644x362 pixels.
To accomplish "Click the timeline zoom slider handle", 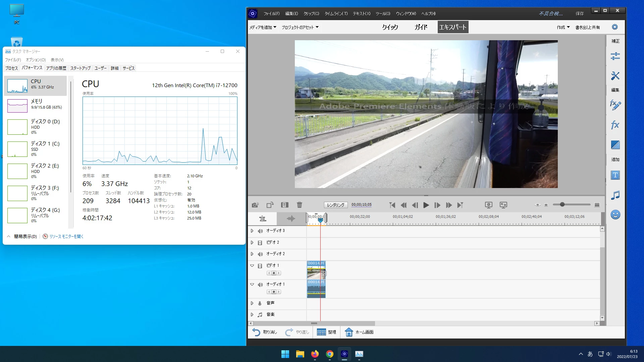I will pos(562,204).
